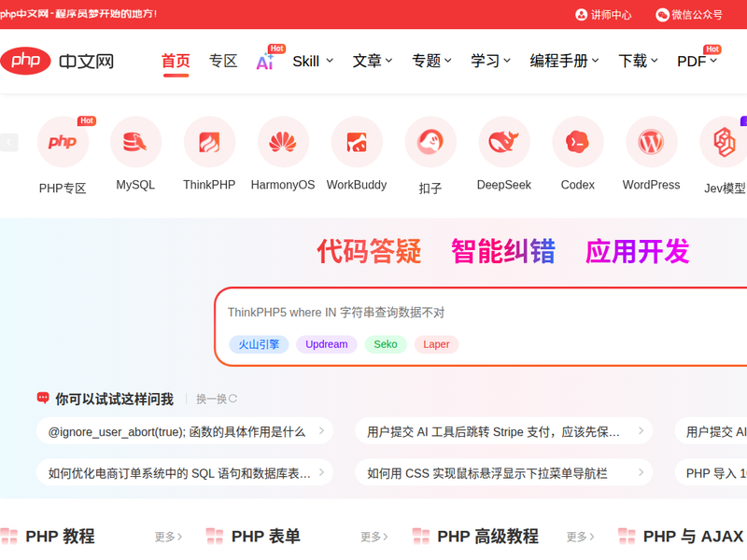Click the php中文网 site logo

tap(58, 61)
